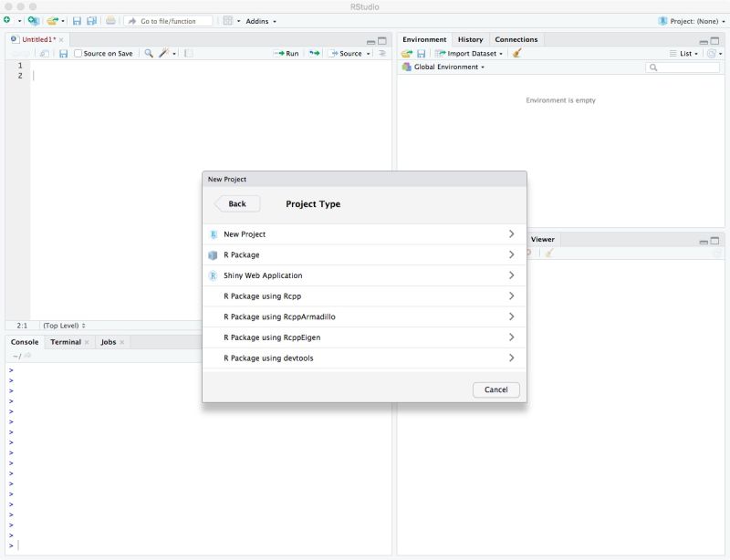730x560 pixels.
Task: Click the Environment refresh icon
Action: point(712,54)
